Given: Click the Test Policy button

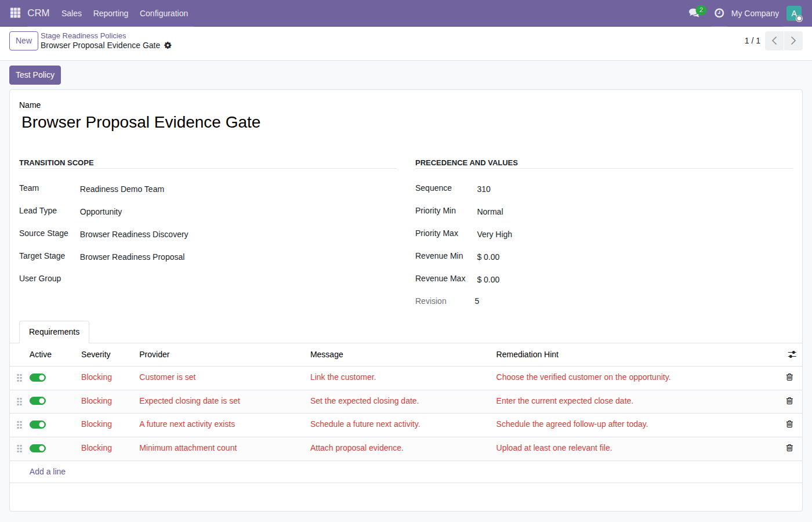Looking at the screenshot, I should pyautogui.click(x=35, y=75).
